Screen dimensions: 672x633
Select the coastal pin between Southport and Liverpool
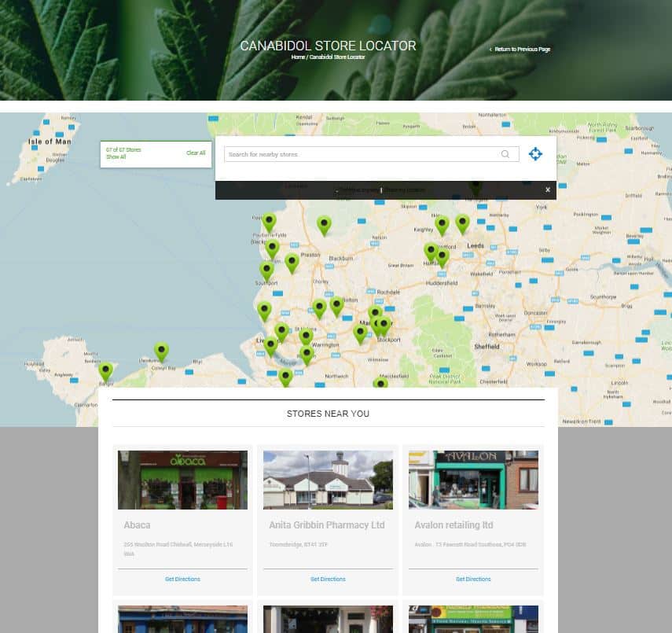(x=264, y=311)
